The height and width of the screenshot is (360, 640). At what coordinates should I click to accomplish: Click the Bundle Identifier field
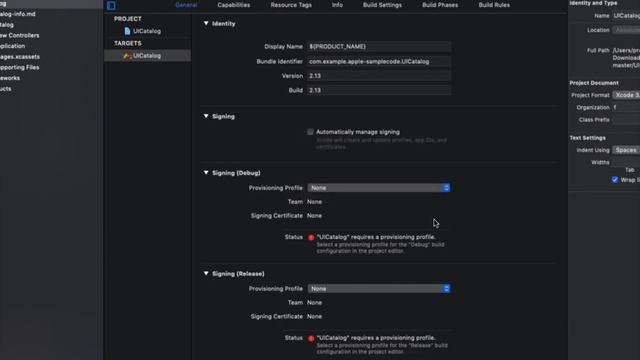pos(379,62)
